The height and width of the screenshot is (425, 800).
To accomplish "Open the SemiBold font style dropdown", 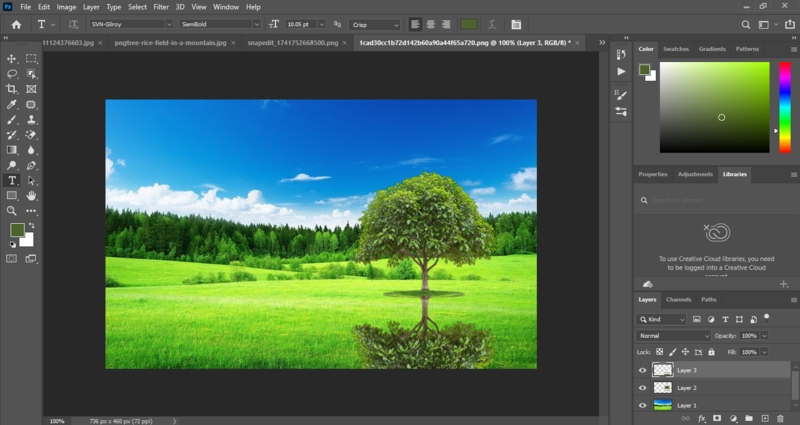I will 256,24.
